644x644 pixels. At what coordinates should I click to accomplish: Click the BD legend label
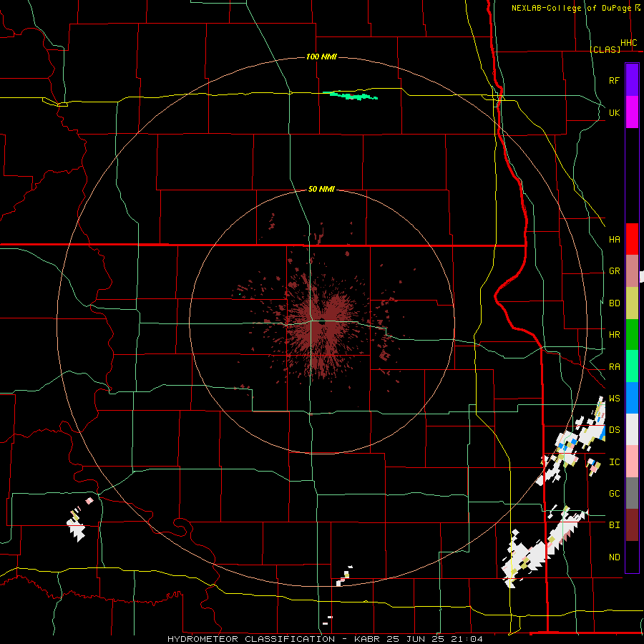pyautogui.click(x=614, y=303)
